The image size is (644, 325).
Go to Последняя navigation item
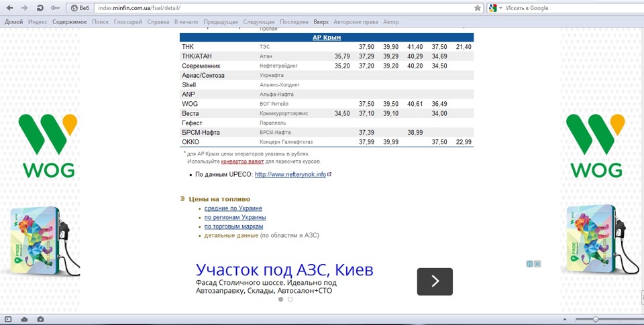point(294,22)
